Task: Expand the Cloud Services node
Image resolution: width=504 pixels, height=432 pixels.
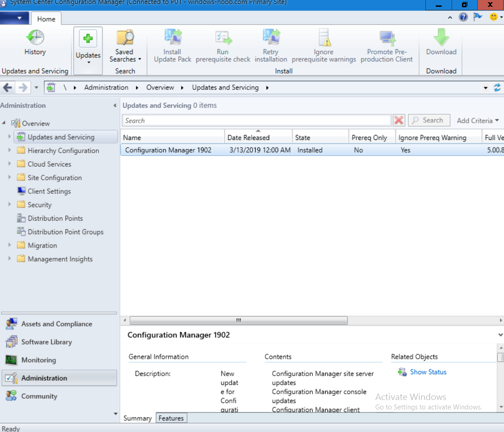Action: 9,164
